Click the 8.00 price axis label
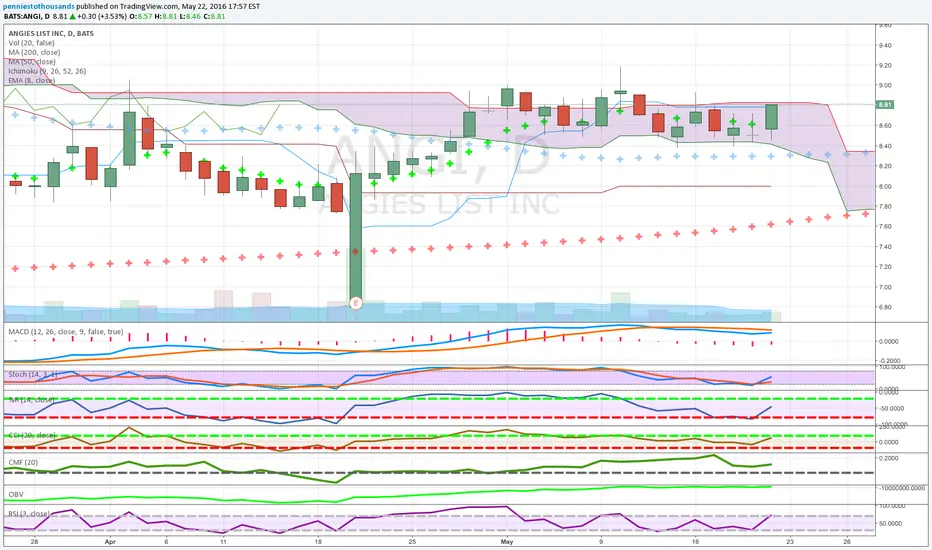Viewport: 932px width, 550px height. coord(884,187)
